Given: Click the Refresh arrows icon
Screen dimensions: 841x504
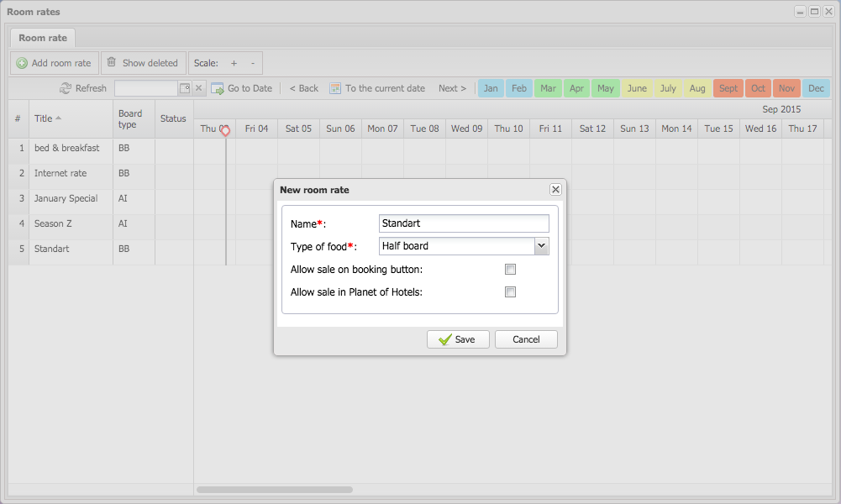Looking at the screenshot, I should coord(66,88).
